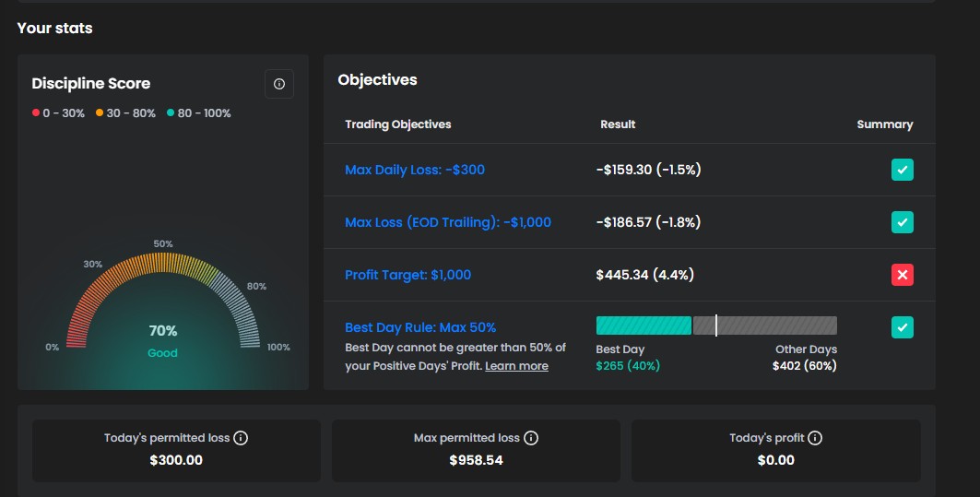Click the Best Day $265 (40%) value
The width and height of the screenshot is (980, 497).
point(628,366)
